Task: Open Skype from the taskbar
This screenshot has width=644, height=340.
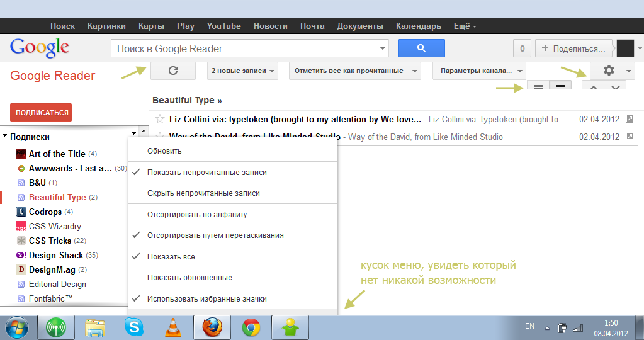Action: (x=134, y=327)
